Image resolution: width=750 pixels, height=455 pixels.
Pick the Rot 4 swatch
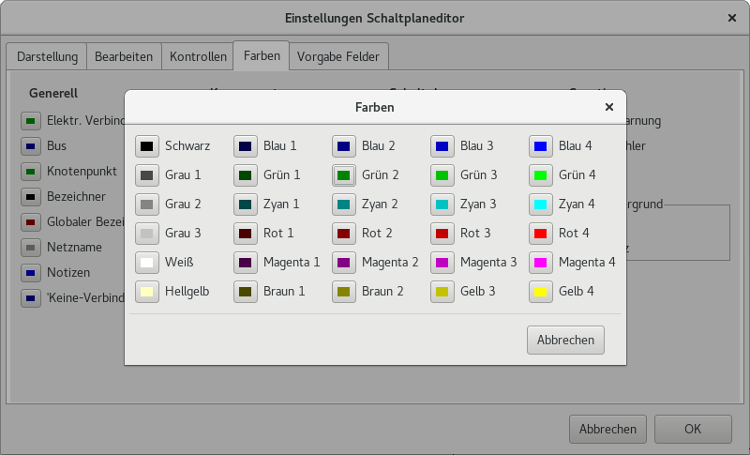(540, 233)
